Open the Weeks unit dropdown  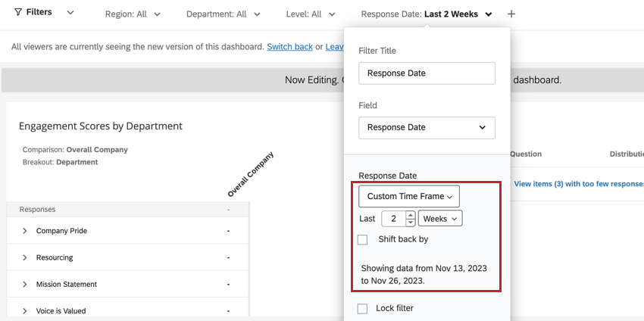coord(440,219)
